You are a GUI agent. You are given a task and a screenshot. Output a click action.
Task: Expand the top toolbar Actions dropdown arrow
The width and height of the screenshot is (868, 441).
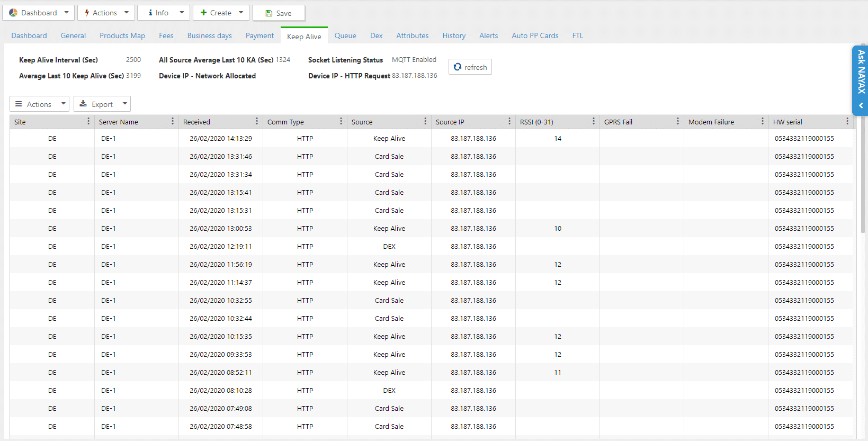pos(126,13)
